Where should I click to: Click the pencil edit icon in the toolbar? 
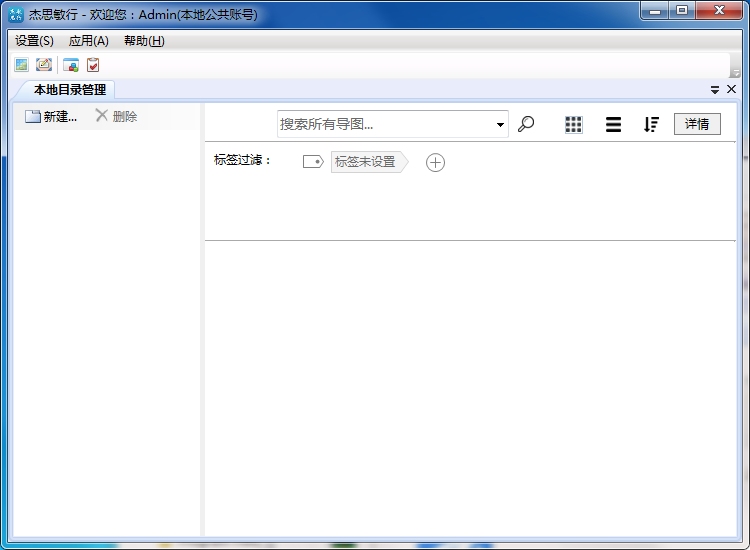(x=44, y=65)
